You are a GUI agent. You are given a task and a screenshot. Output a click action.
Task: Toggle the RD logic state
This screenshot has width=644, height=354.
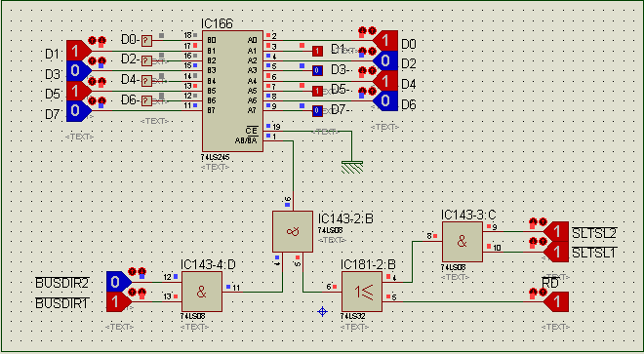556,302
